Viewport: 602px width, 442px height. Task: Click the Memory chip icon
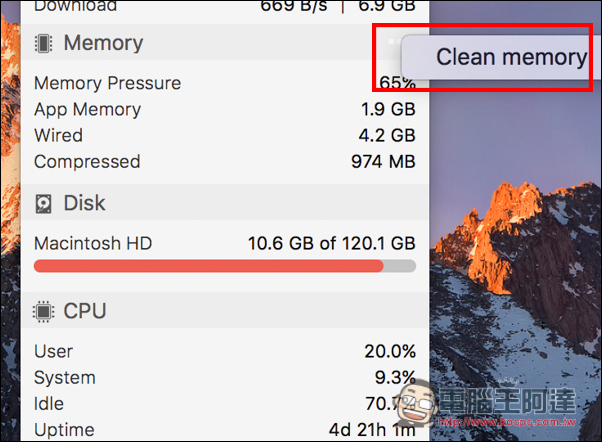[x=43, y=43]
